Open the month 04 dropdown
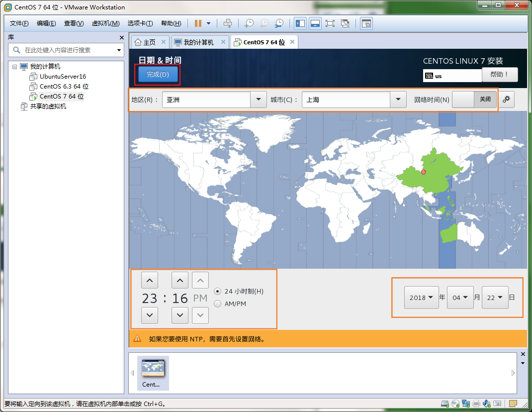 point(460,298)
